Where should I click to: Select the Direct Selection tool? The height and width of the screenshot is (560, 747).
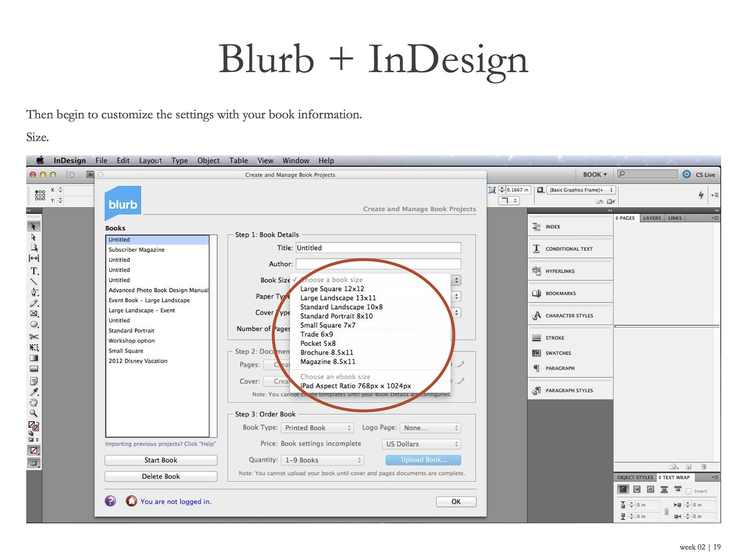tap(34, 237)
